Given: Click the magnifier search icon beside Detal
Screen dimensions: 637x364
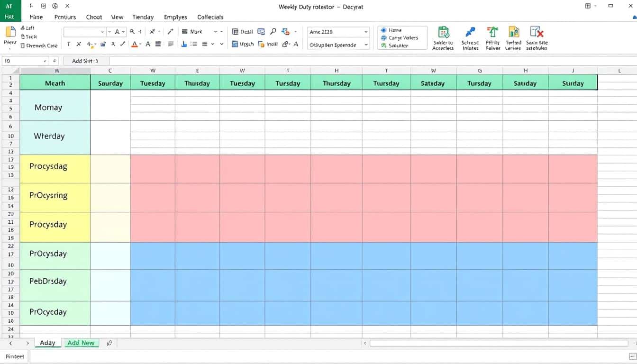Looking at the screenshot, I should [273, 32].
